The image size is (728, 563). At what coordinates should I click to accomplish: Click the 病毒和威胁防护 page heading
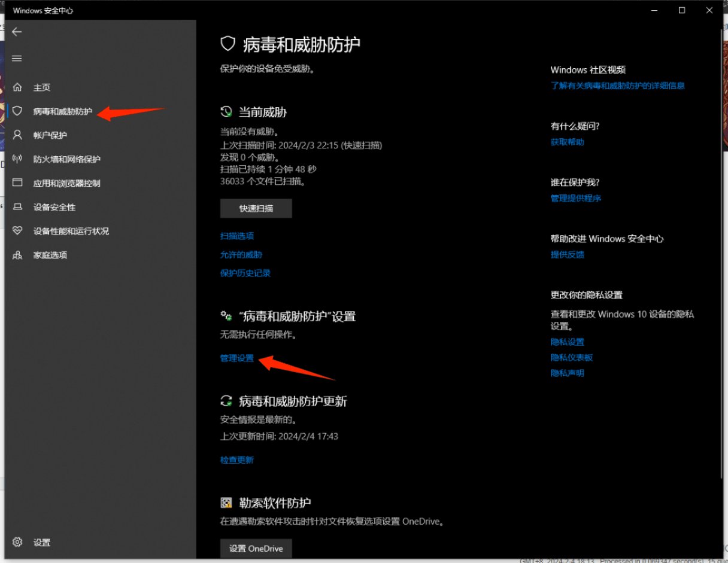point(302,44)
